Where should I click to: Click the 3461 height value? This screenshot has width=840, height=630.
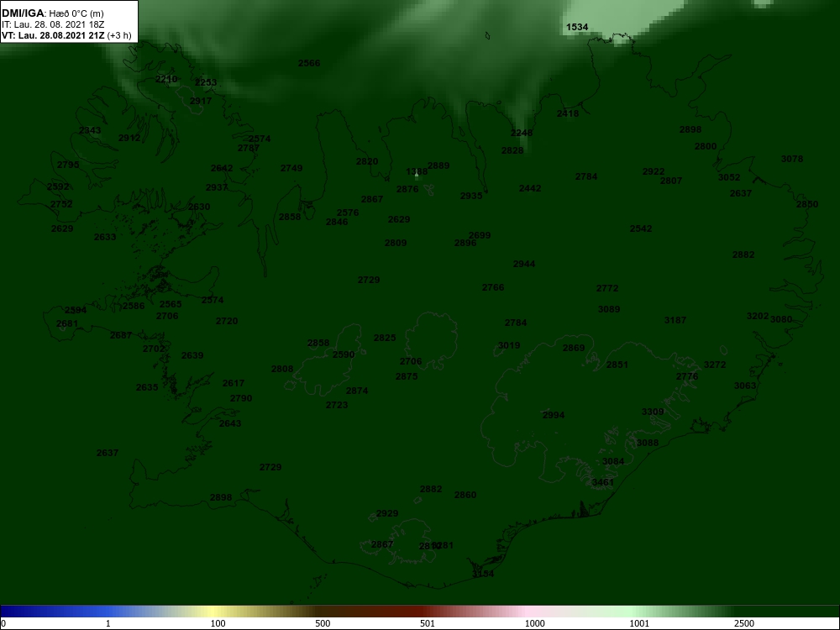[x=602, y=482]
